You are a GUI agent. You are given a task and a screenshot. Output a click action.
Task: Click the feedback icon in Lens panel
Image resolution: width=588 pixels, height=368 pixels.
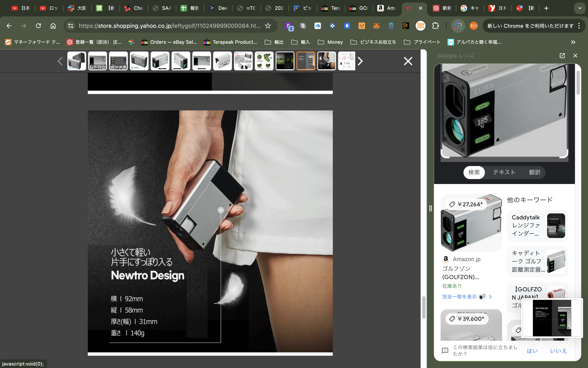pyautogui.click(x=445, y=350)
